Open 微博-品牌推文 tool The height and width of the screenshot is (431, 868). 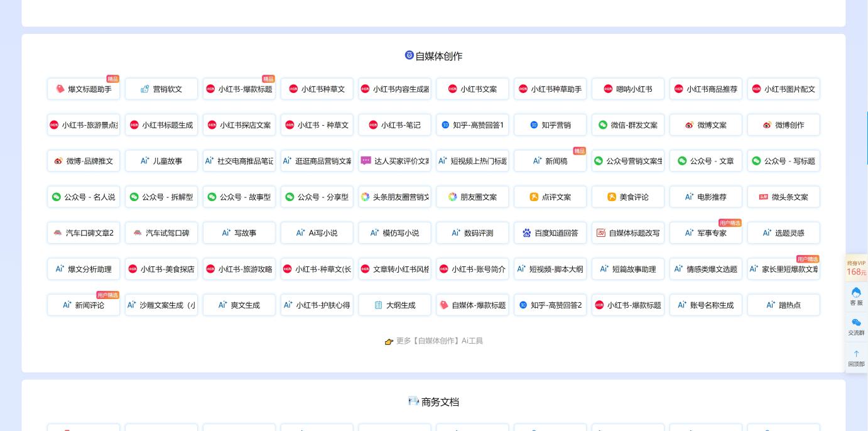tap(84, 161)
